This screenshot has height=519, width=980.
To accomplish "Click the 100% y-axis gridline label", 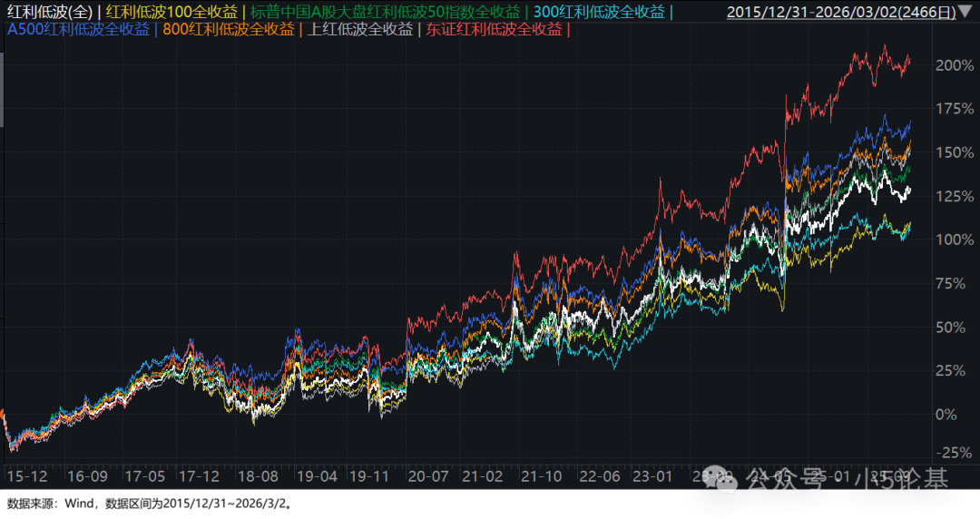I will (x=955, y=240).
